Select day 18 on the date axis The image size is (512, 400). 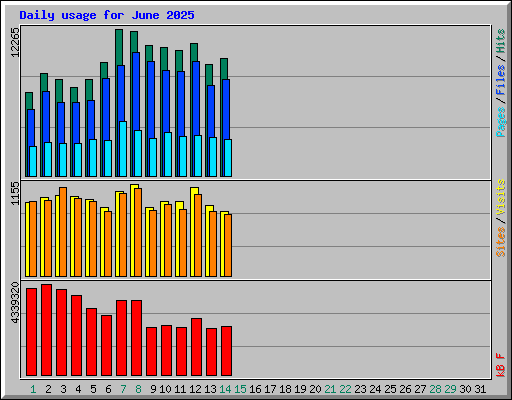pos(285,389)
